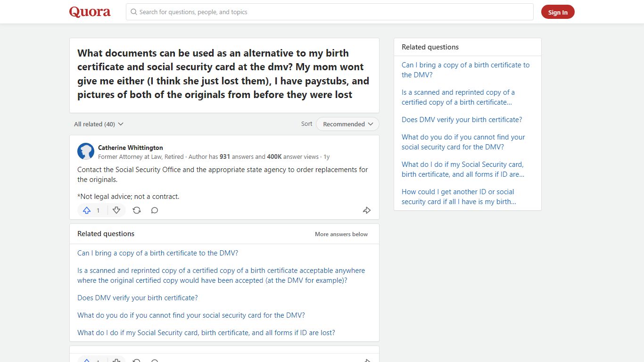Image resolution: width=644 pixels, height=362 pixels.
Task: Open sidebar 'Is a scanned and reprinted copy' question
Action: 458,97
